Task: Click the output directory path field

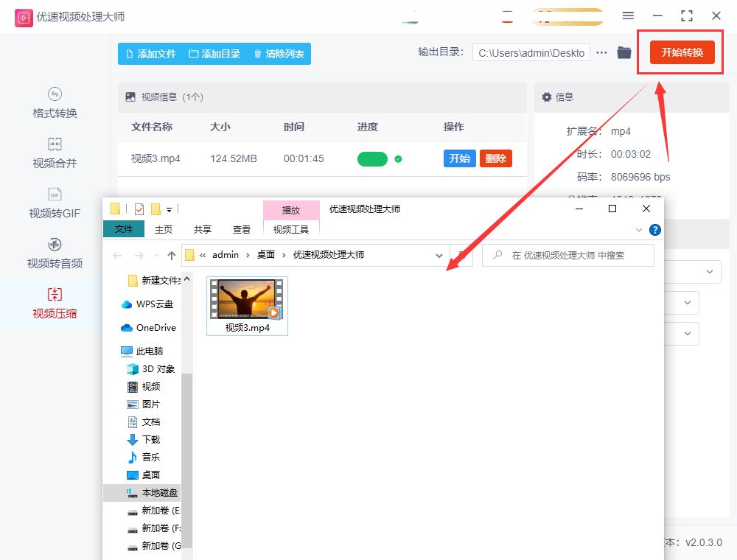Action: point(531,53)
